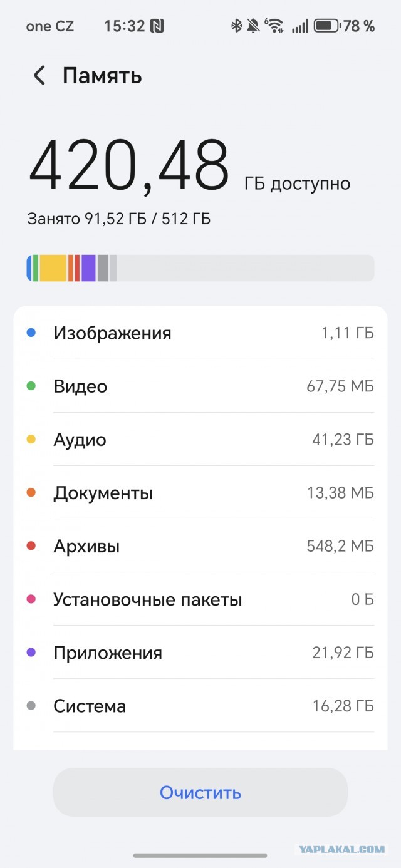Image resolution: width=401 pixels, height=868 pixels.
Task: Tap the Bluetooth icon in the status bar
Action: point(236,26)
